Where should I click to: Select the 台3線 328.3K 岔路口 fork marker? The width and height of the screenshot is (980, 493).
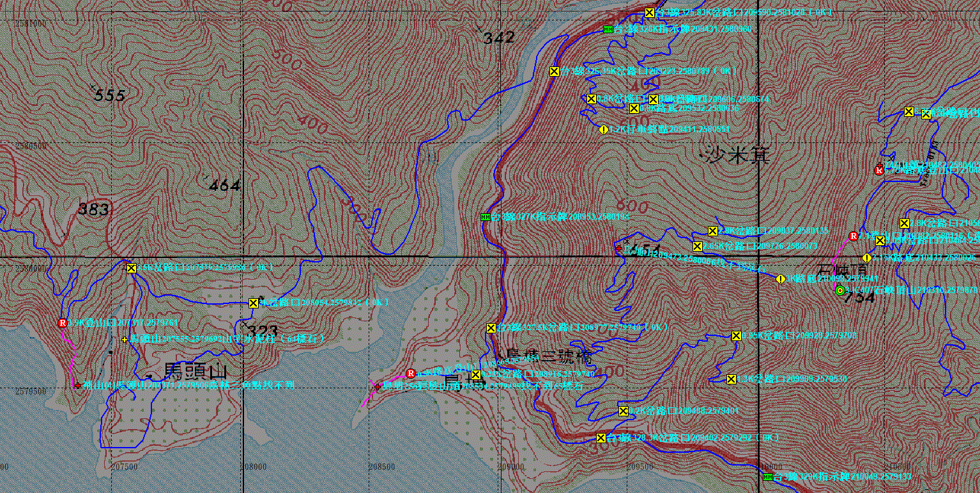click(x=601, y=438)
